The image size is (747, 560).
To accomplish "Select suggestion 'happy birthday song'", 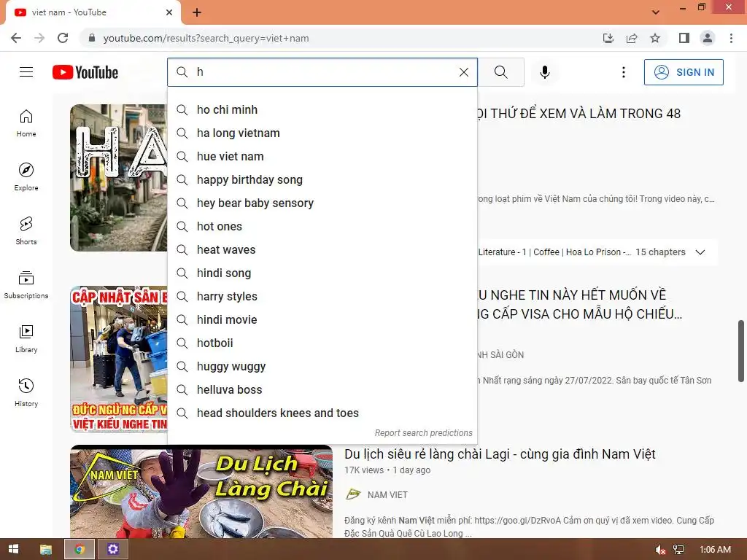I will click(322, 179).
